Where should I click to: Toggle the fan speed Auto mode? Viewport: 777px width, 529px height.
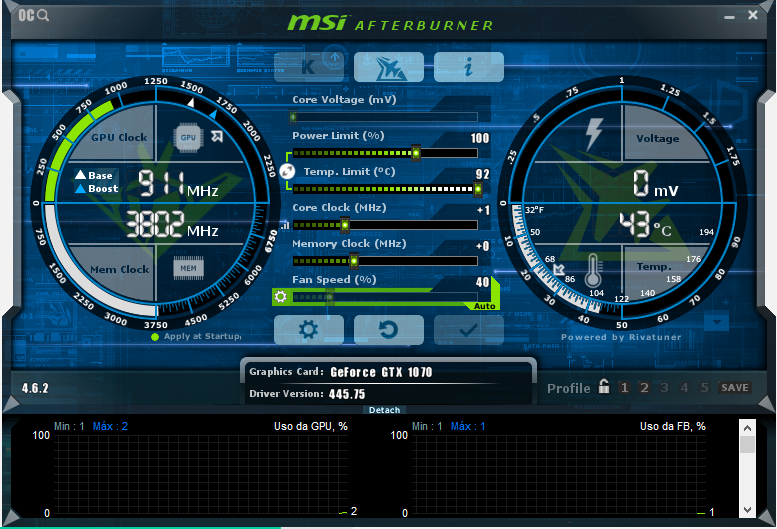(484, 306)
